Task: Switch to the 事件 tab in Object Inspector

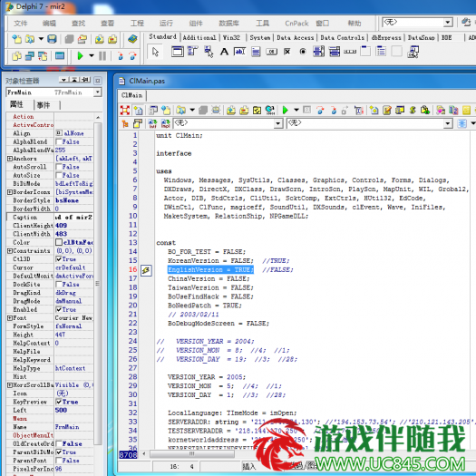Action: [44, 105]
